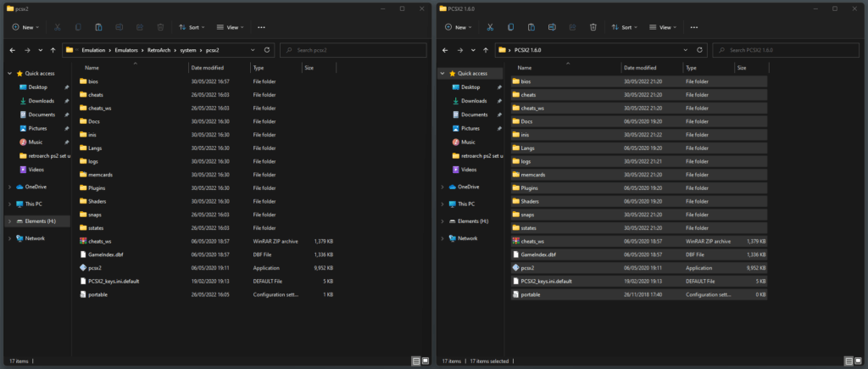Expand This PC in PCSX2 1.6.0 sidebar
This screenshot has width=868, height=369.
pyautogui.click(x=442, y=204)
